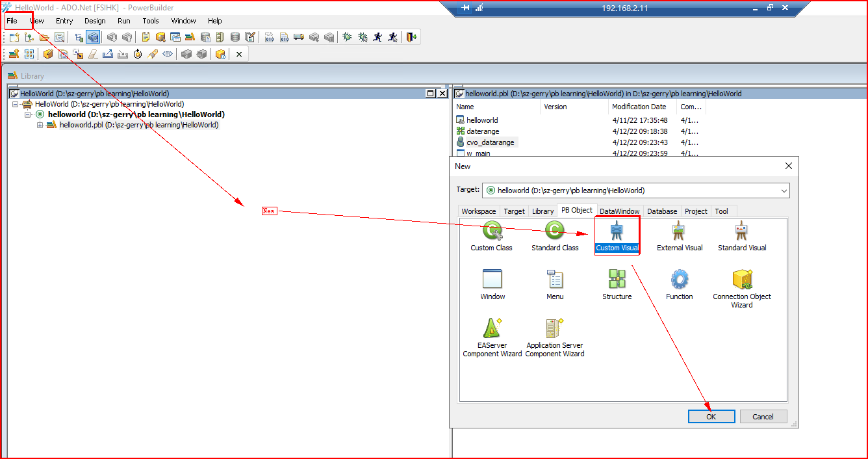The image size is (868, 459).
Task: Switch to the Target tab
Action: [x=515, y=211]
